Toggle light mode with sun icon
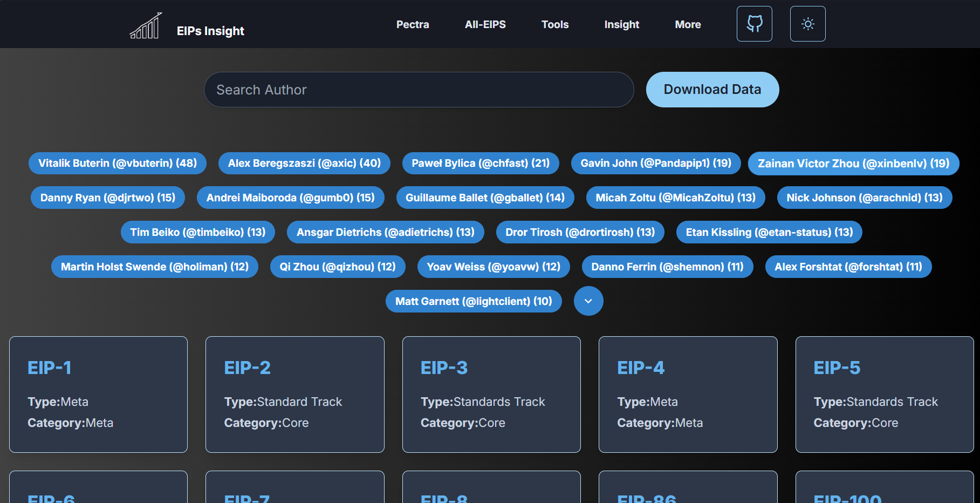 pos(807,24)
